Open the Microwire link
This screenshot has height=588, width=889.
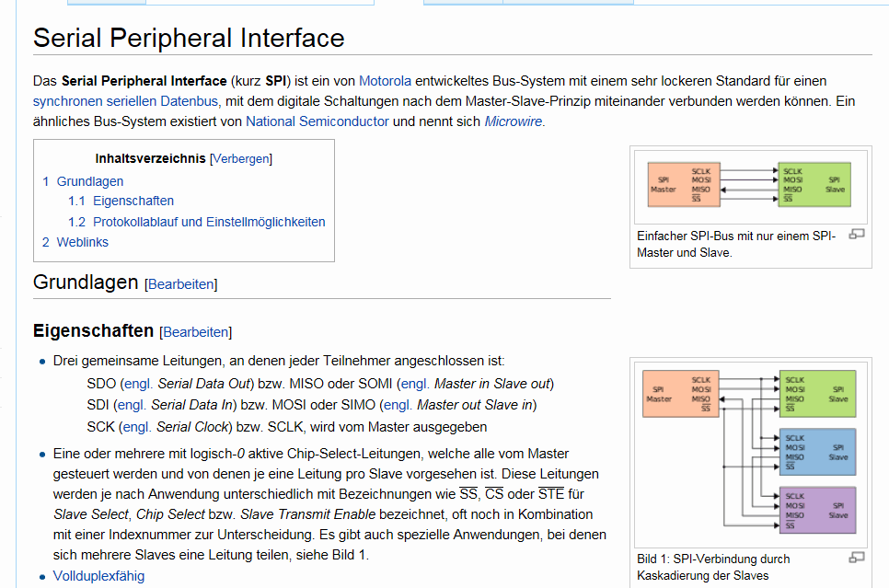[x=514, y=121]
